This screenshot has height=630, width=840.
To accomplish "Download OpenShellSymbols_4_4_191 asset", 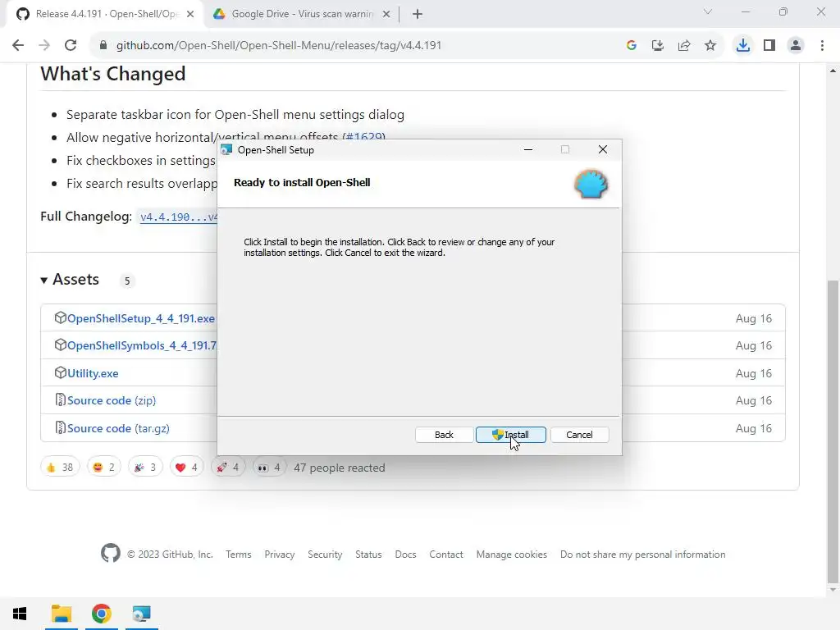I will pyautogui.click(x=142, y=345).
